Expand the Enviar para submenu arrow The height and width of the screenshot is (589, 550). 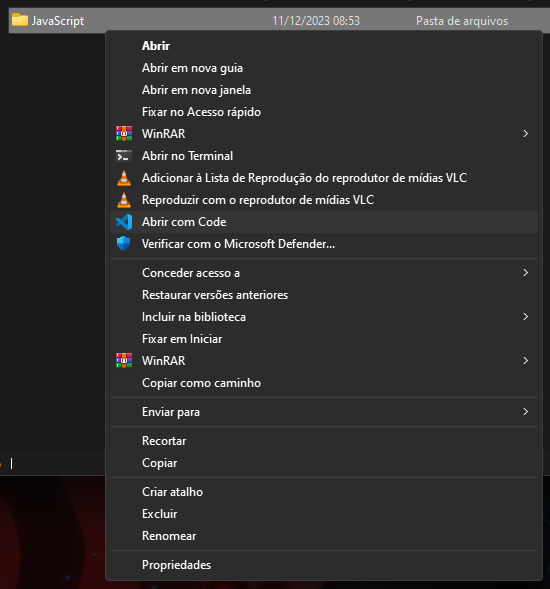tap(526, 412)
